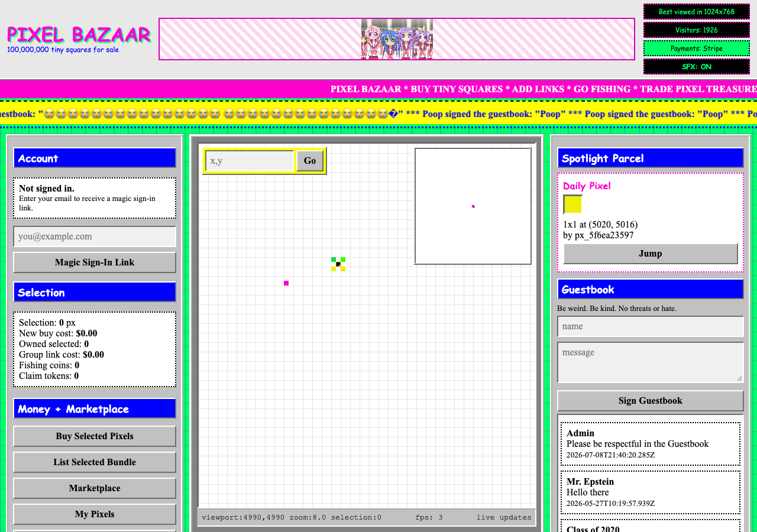Click the Guestbook panel header

pos(651,289)
